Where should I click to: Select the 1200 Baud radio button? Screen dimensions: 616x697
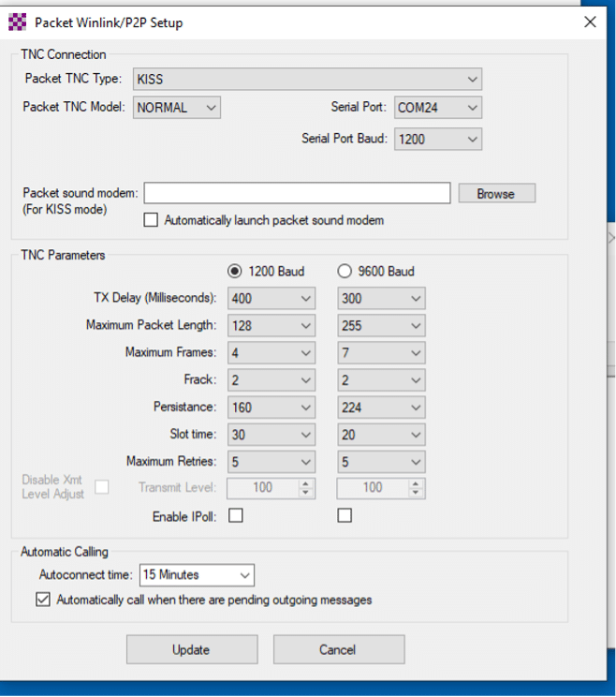click(235, 272)
